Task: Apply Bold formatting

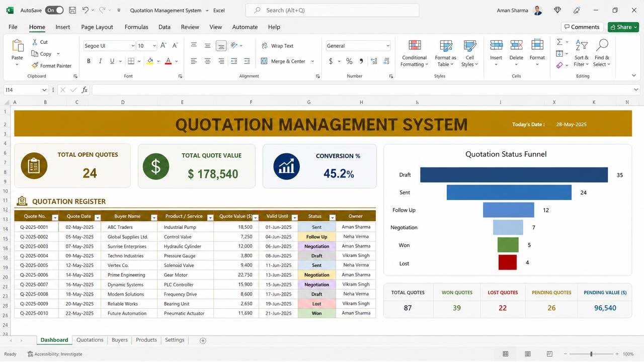Action: click(x=89, y=61)
